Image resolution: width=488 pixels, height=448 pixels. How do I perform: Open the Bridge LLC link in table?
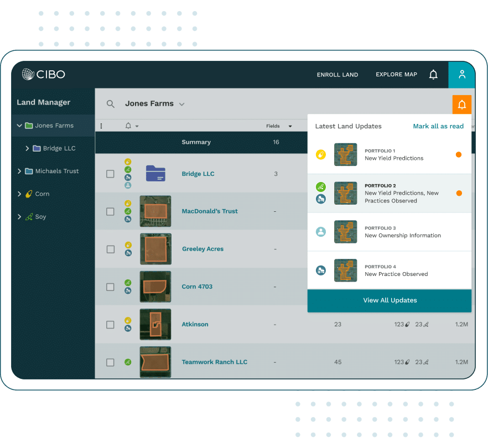pyautogui.click(x=198, y=174)
